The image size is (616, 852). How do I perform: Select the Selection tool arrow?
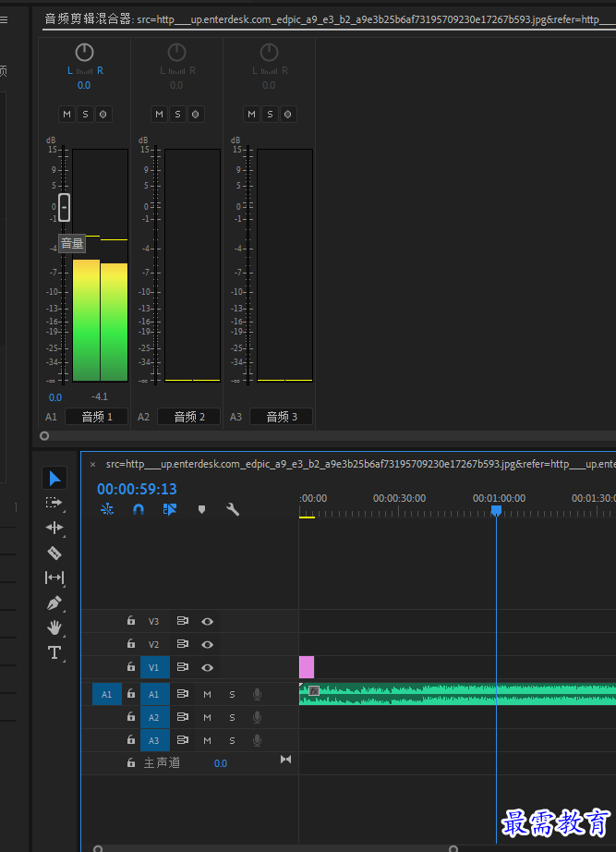click(54, 478)
